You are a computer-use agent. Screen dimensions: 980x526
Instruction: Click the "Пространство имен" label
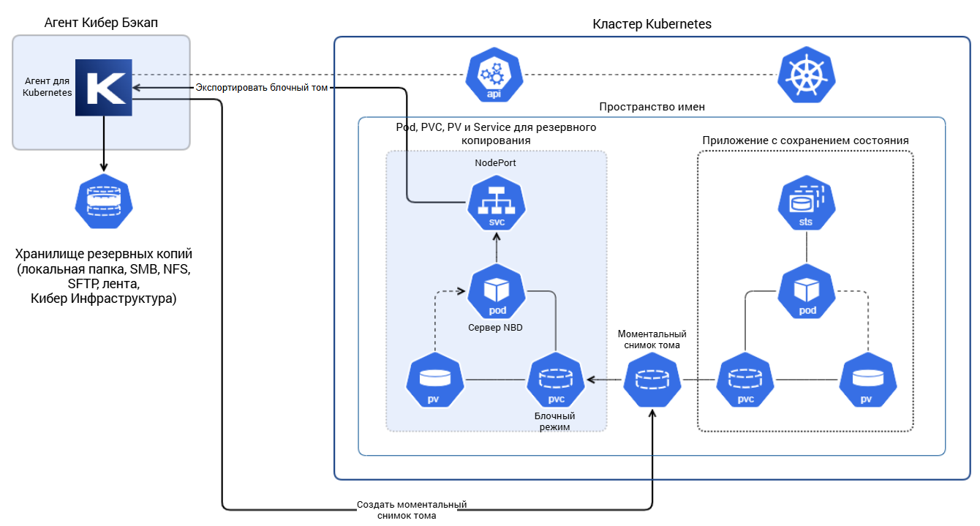coord(652,107)
